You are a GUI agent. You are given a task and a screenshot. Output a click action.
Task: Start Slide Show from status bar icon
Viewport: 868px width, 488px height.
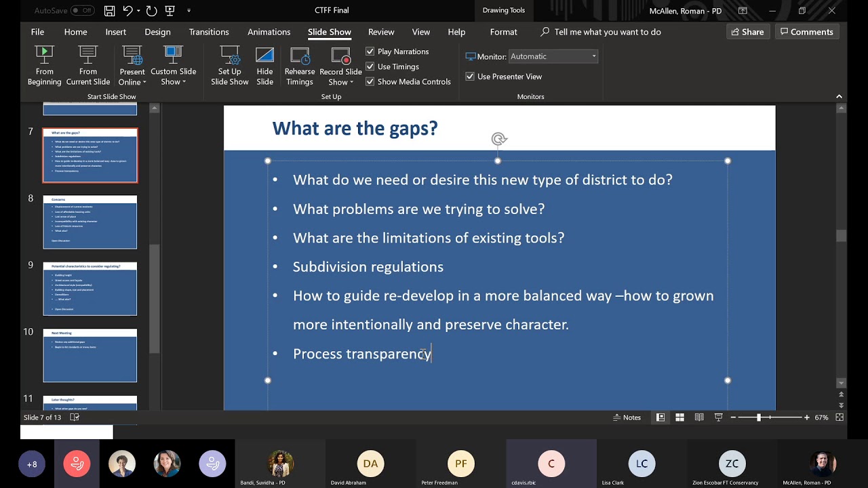pos(718,418)
